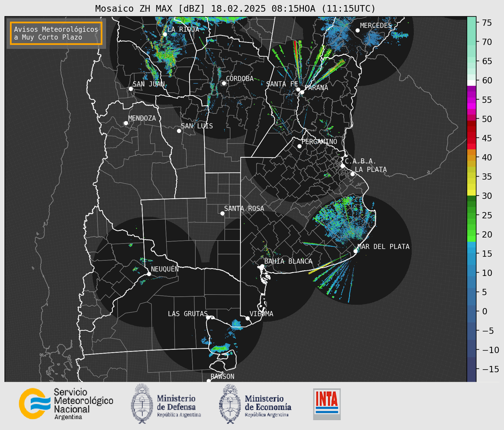Click the Avisos Meteorológicos a Muy Corto Plazo box
The height and width of the screenshot is (430, 504).
pyautogui.click(x=56, y=33)
